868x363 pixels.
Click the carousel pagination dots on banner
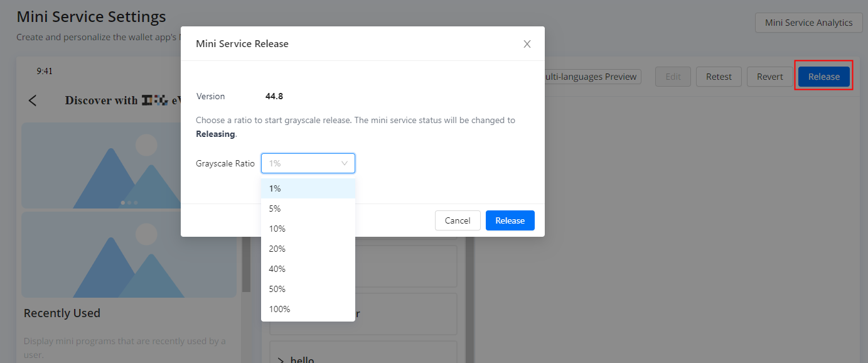[x=129, y=203]
